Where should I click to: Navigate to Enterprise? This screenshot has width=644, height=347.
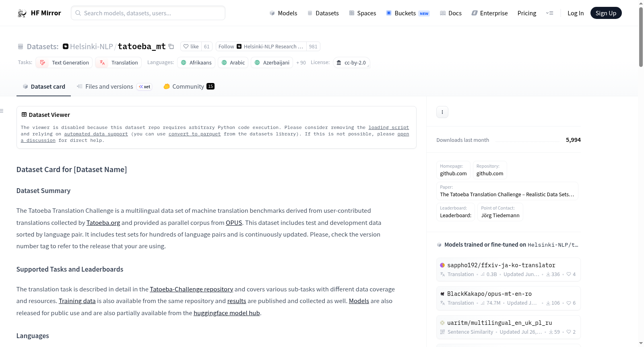tap(489, 13)
